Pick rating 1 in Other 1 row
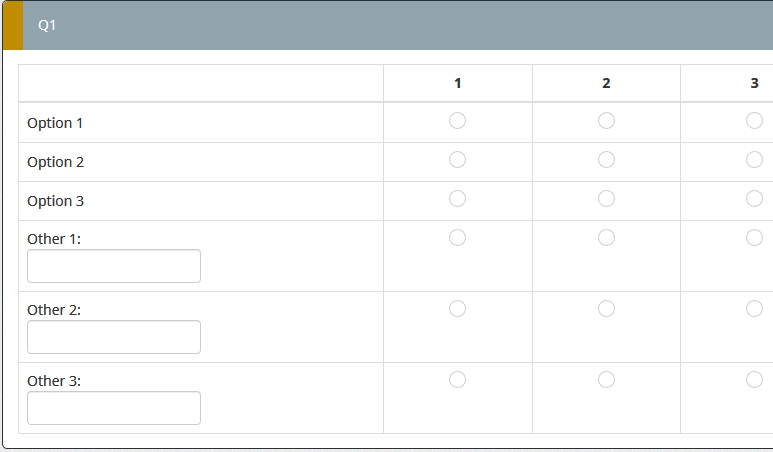The height and width of the screenshot is (452, 773). (457, 238)
